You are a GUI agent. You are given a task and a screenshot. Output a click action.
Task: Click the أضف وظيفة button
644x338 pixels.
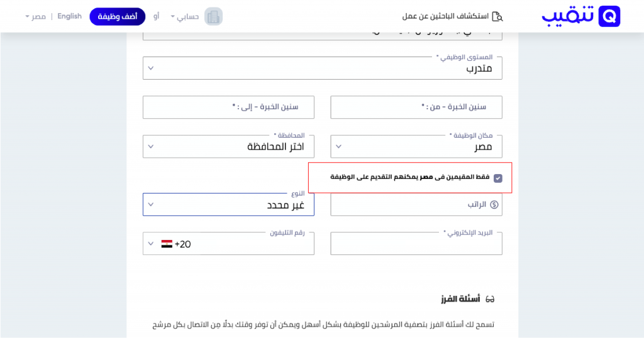pos(118,16)
